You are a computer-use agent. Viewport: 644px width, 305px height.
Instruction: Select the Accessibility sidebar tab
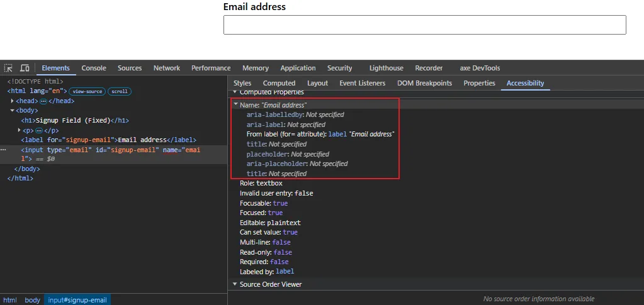(x=525, y=84)
